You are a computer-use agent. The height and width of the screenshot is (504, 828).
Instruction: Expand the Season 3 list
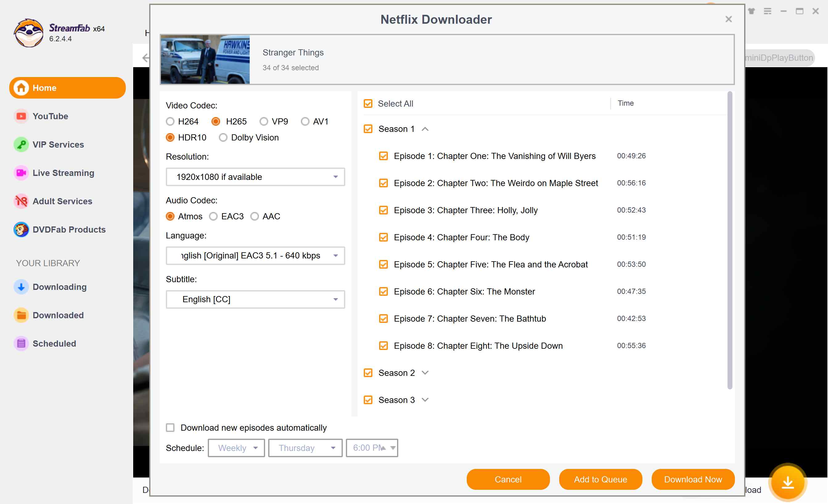point(425,400)
